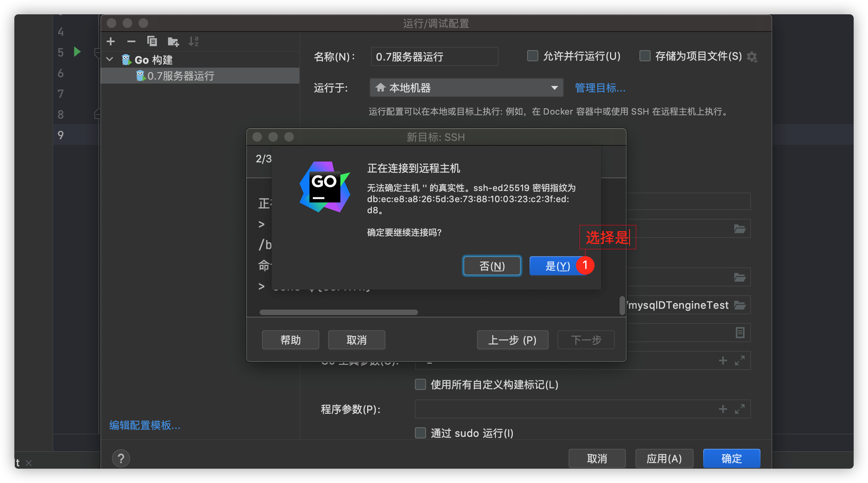The width and height of the screenshot is (868, 483).
Task: Select the 0.7服务器运行 configuration item
Action: [x=181, y=76]
